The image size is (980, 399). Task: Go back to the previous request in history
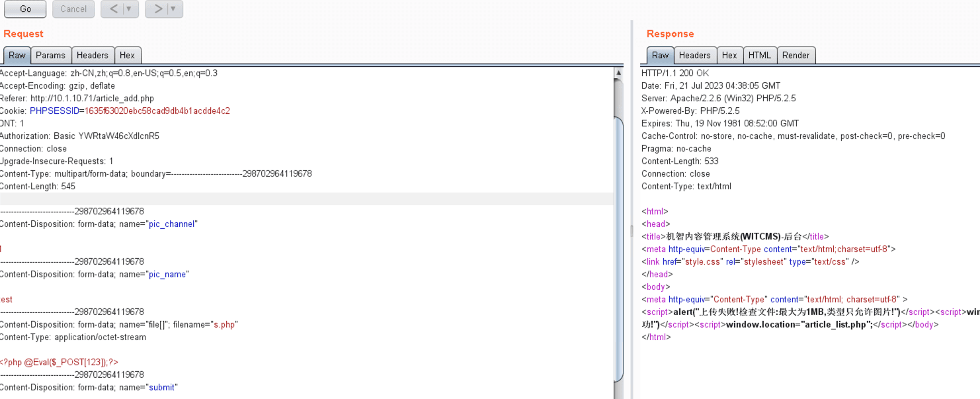coord(113,9)
